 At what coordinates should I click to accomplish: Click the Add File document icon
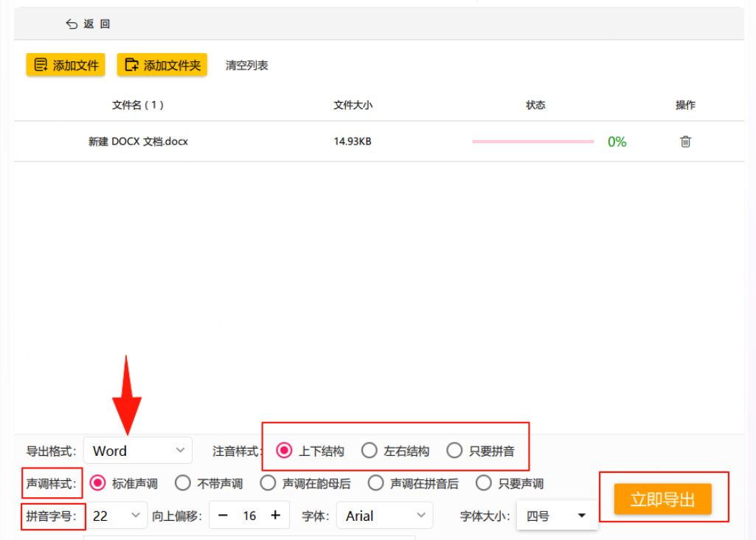tap(41, 65)
